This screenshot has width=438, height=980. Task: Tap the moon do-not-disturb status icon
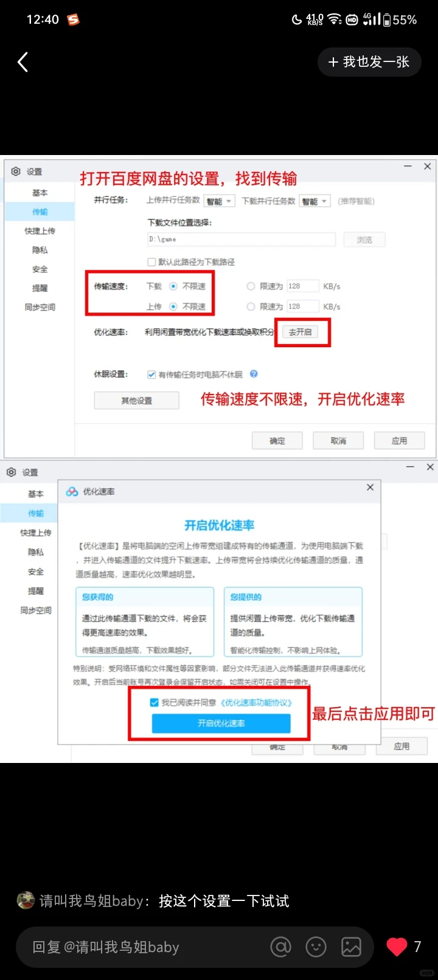pyautogui.click(x=296, y=19)
